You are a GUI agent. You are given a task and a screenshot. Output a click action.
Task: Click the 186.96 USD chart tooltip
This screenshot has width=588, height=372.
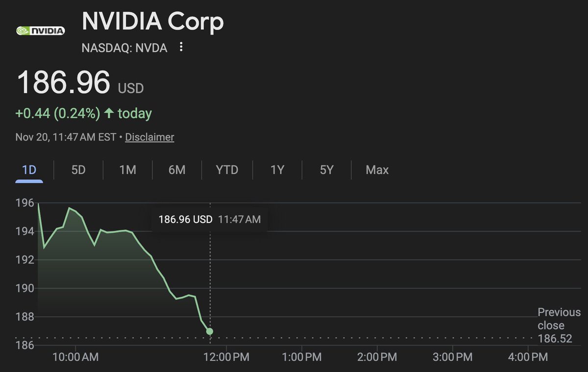pyautogui.click(x=210, y=219)
